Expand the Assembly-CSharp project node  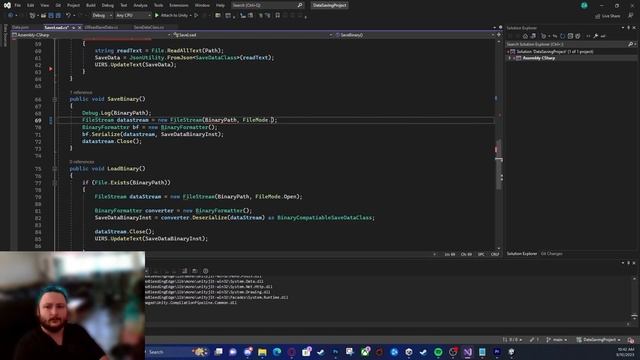point(509,58)
